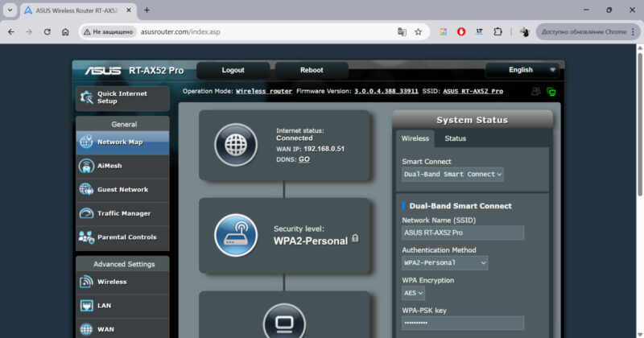The height and width of the screenshot is (338, 644).
Task: Click the page vertical scrollbar
Action: [640, 125]
